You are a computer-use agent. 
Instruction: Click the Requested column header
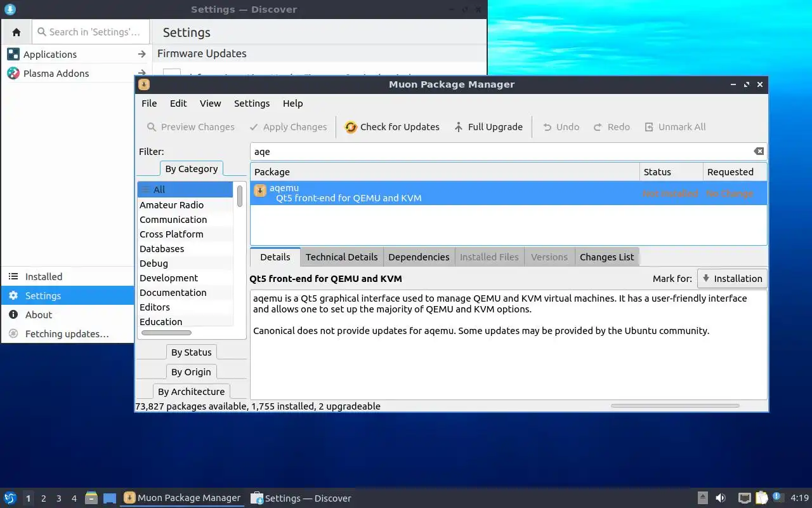(x=735, y=172)
